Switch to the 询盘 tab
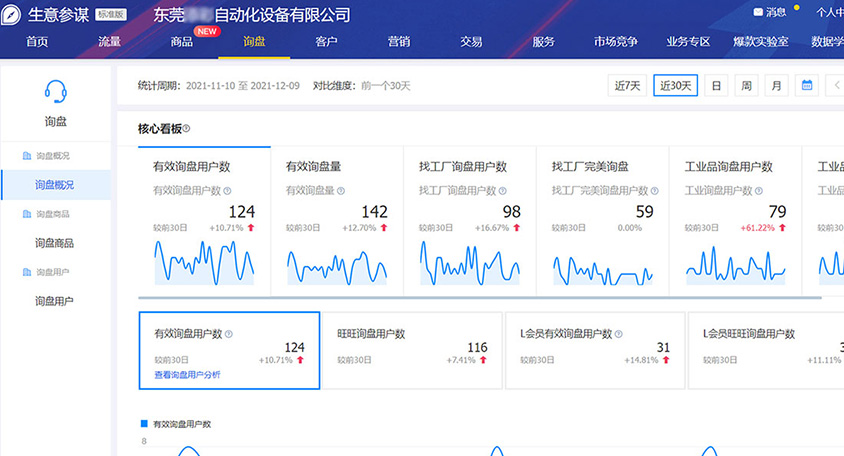 coord(254,41)
